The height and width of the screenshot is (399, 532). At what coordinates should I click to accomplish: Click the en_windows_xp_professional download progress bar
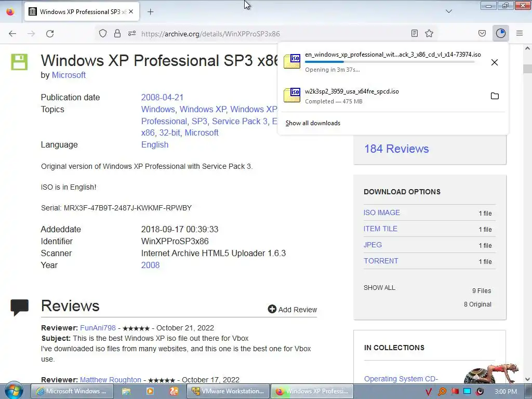pyautogui.click(x=390, y=62)
